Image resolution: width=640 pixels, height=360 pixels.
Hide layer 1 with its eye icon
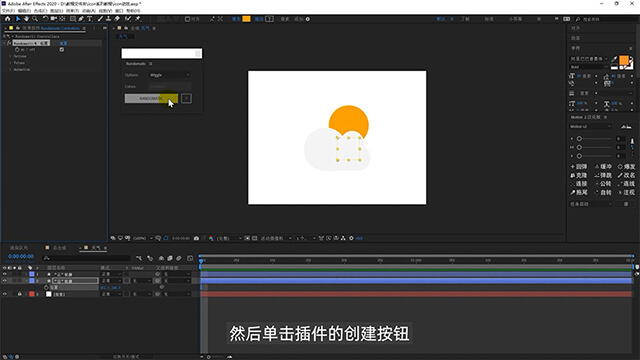click(4, 274)
